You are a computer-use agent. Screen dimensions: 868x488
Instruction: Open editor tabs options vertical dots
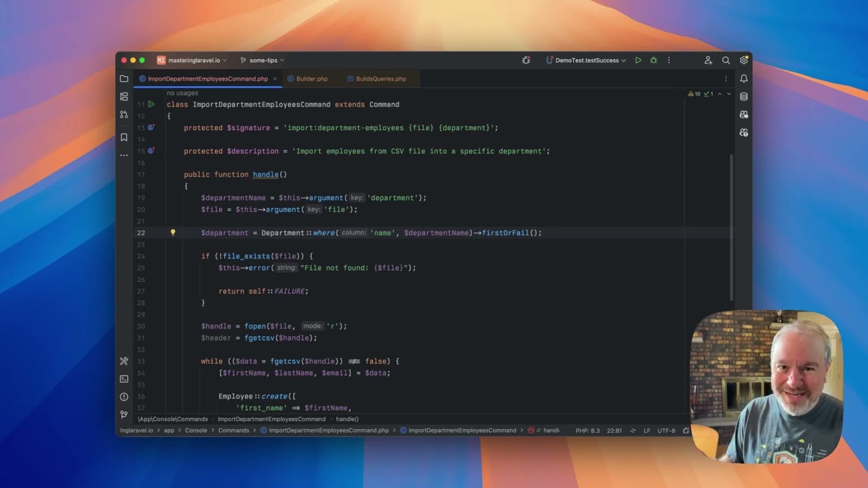pos(726,79)
